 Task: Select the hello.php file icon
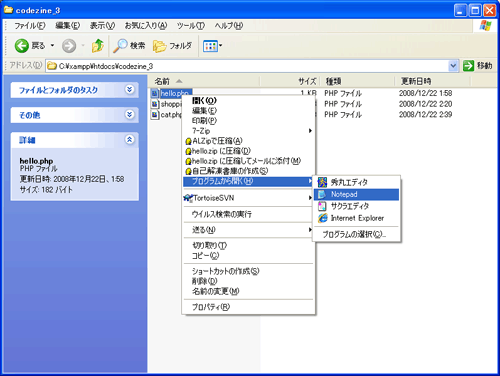[155, 93]
